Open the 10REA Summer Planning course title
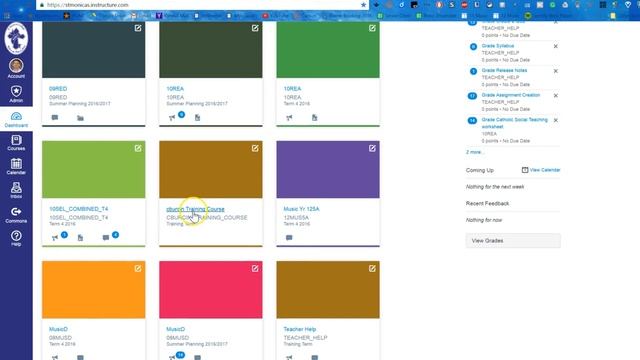The image size is (640, 360). click(x=175, y=89)
